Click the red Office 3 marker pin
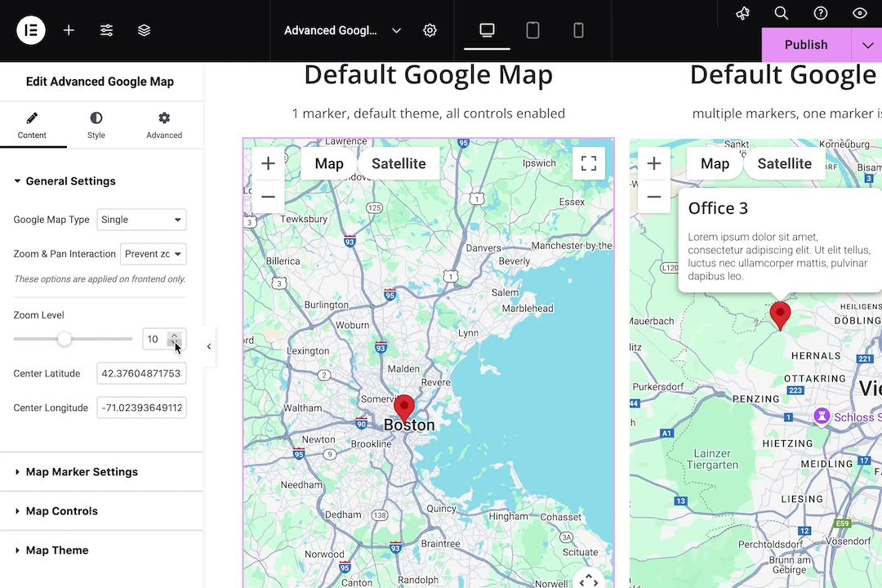The height and width of the screenshot is (588, 882). tap(780, 315)
